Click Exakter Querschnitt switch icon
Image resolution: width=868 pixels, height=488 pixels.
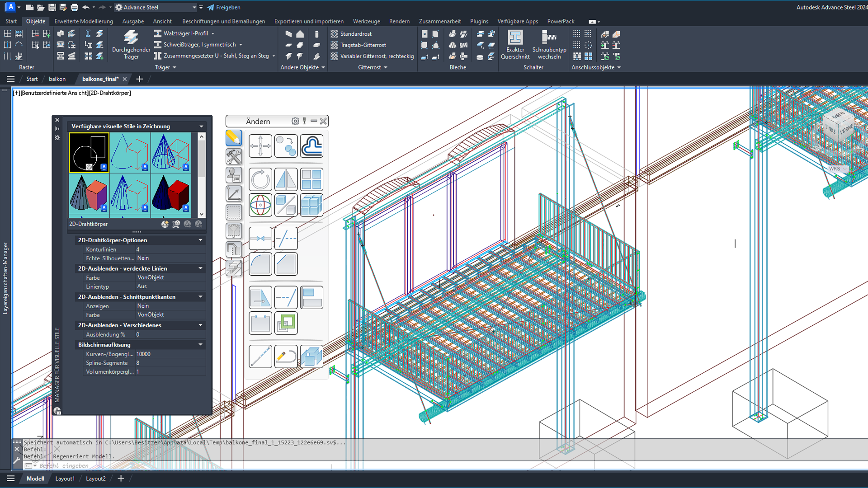click(515, 38)
